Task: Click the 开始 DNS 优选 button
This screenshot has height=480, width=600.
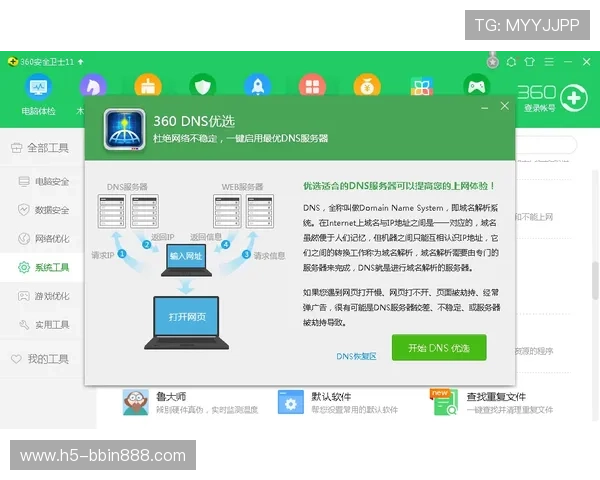Action: [439, 348]
